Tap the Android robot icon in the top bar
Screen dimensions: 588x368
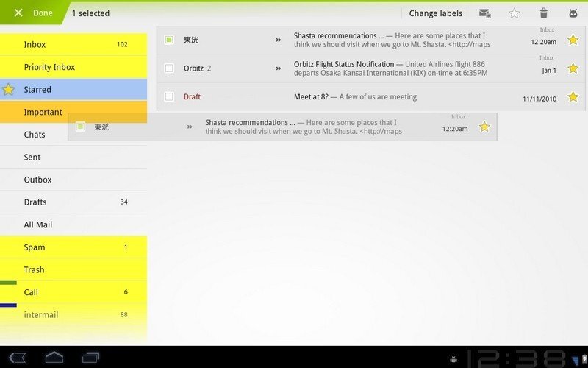(573, 13)
